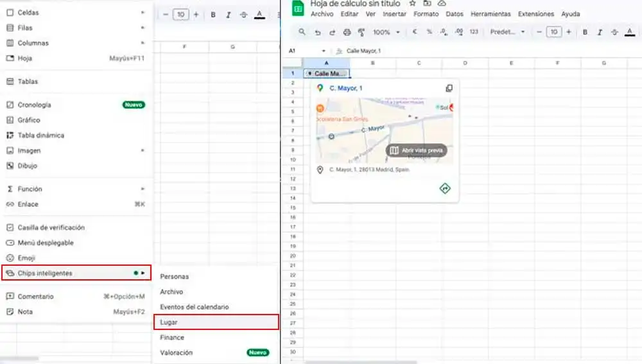Click font size field in right toolbar
The height and width of the screenshot is (364, 642).
click(x=554, y=32)
